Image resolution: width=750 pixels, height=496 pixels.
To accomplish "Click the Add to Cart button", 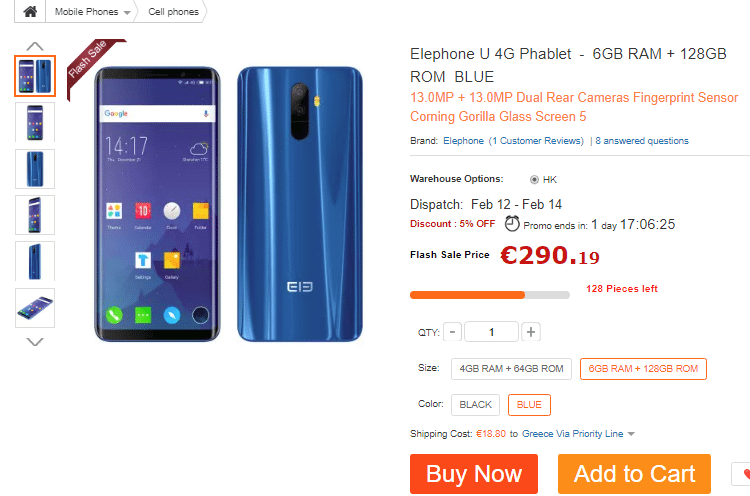I will tap(634, 474).
